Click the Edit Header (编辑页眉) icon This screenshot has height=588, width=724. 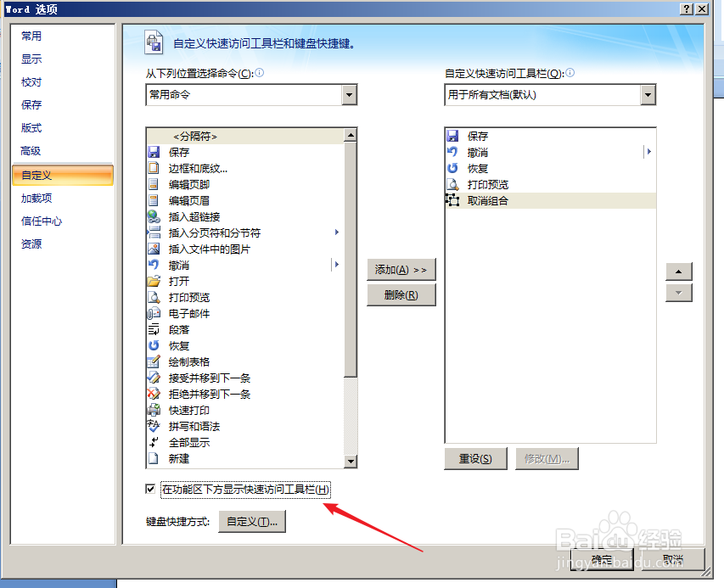coord(154,200)
